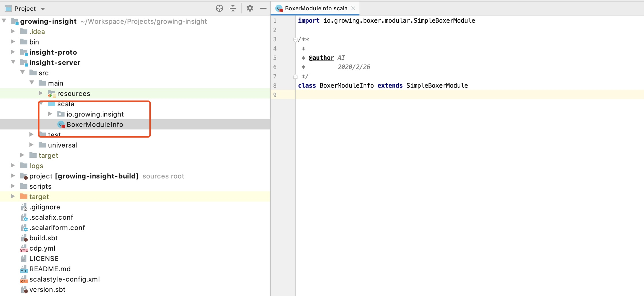This screenshot has width=644, height=296.
Task: Click the project build folder icon
Action: click(x=24, y=176)
